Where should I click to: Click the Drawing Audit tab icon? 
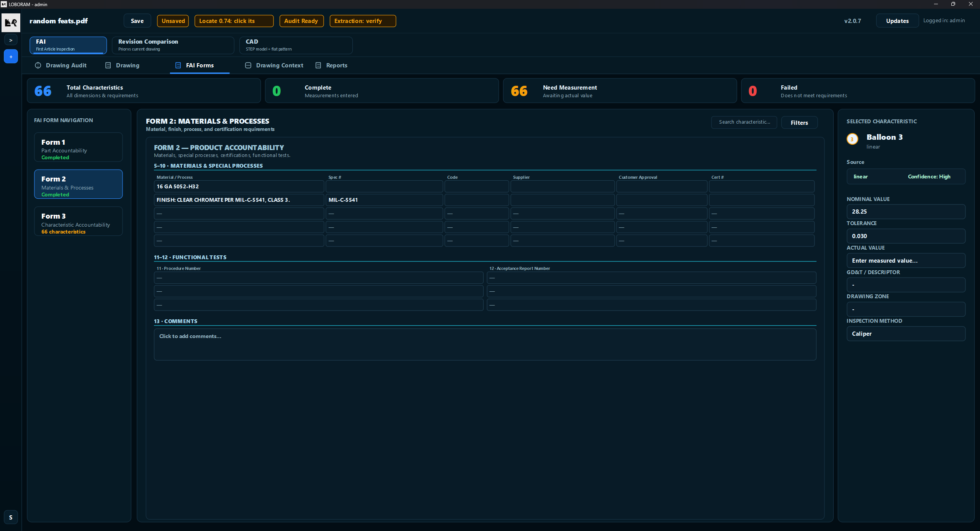click(x=38, y=65)
